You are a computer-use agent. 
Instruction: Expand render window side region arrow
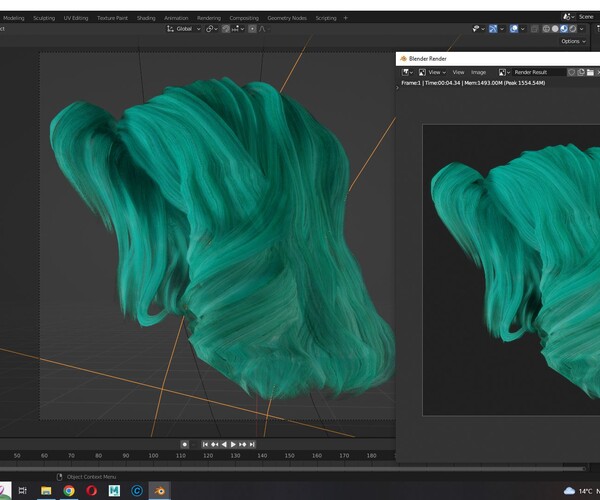click(x=397, y=88)
